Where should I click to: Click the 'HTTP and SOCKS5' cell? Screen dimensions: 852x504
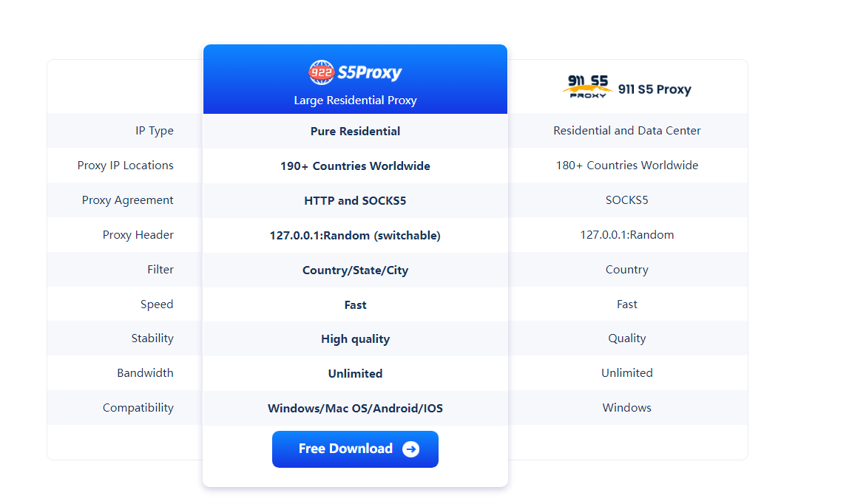click(355, 201)
